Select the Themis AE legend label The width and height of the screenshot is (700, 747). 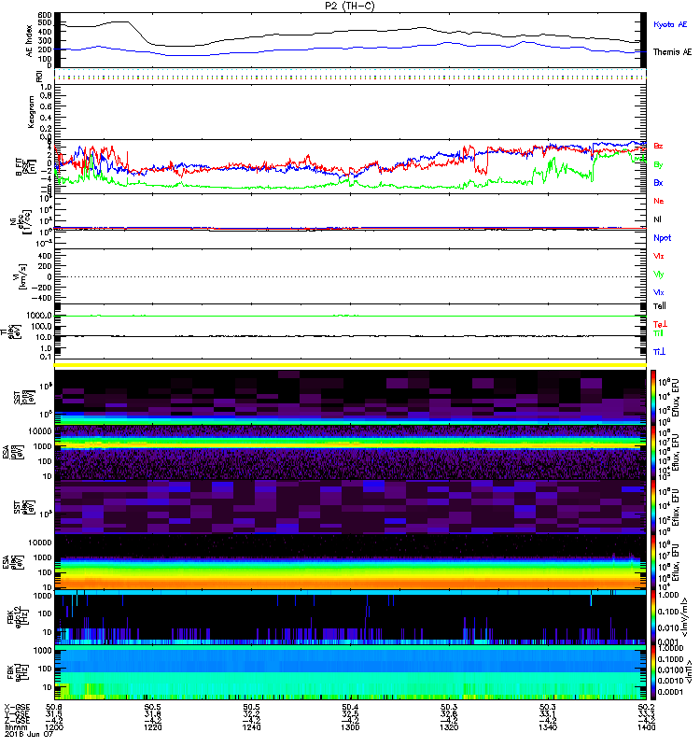pyautogui.click(x=672, y=51)
